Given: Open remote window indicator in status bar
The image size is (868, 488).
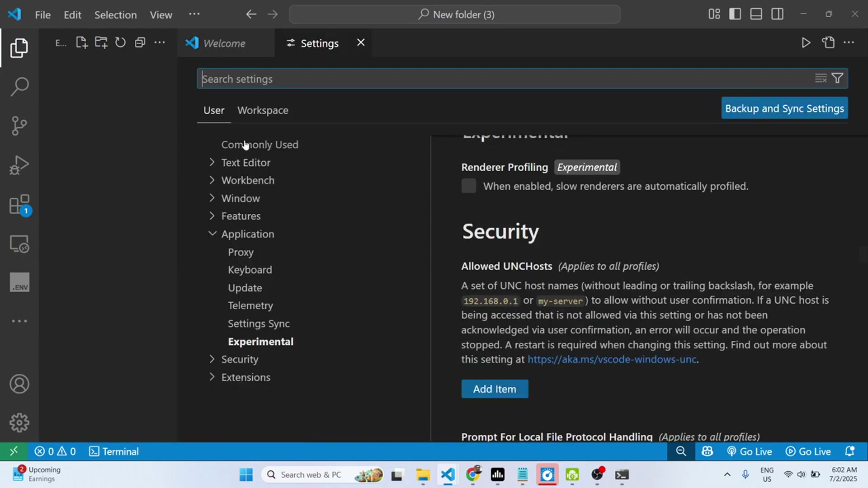Looking at the screenshot, I should tap(14, 451).
